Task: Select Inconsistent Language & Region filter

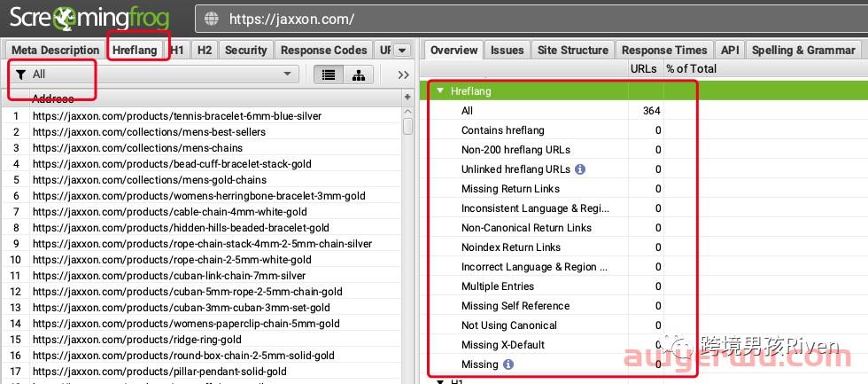Action: click(x=535, y=208)
